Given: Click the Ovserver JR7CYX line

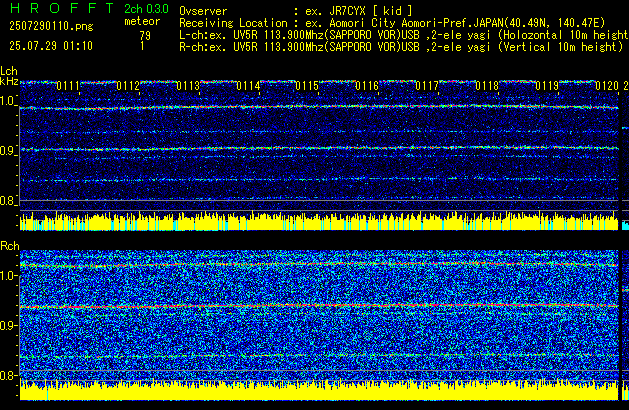Looking at the screenshot, I should 296,11.
